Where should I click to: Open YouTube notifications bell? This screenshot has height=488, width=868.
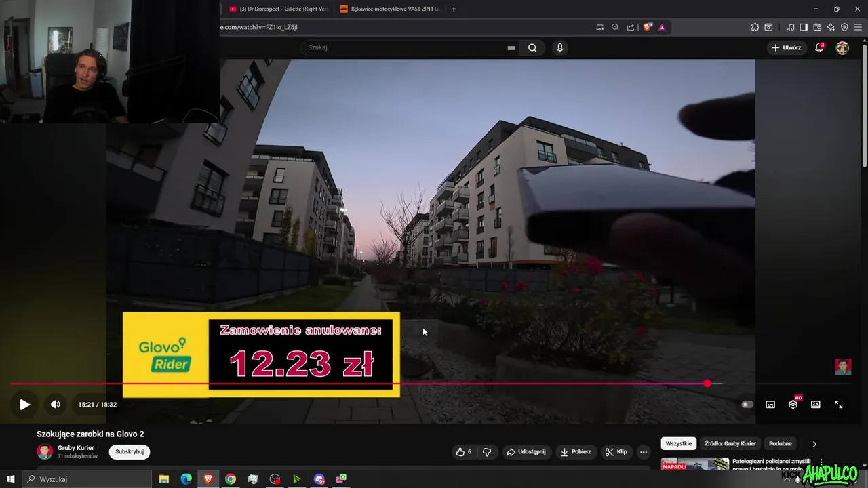tap(819, 47)
